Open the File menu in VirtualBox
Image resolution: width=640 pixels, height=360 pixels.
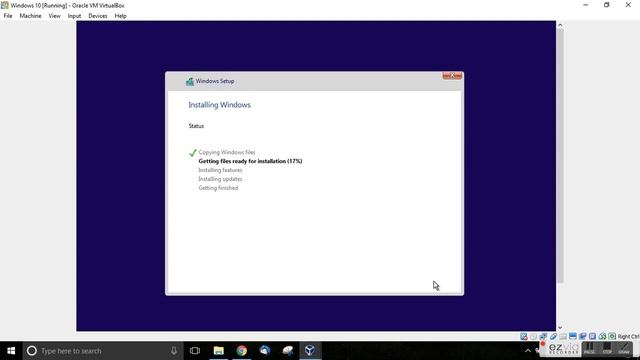coord(8,16)
